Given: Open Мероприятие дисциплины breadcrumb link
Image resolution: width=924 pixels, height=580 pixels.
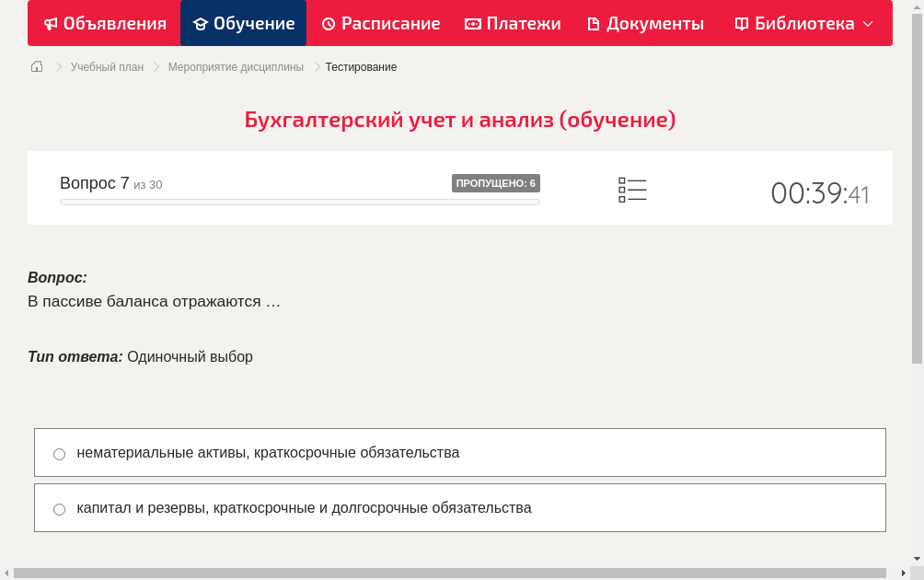Looking at the screenshot, I should (x=234, y=66).
